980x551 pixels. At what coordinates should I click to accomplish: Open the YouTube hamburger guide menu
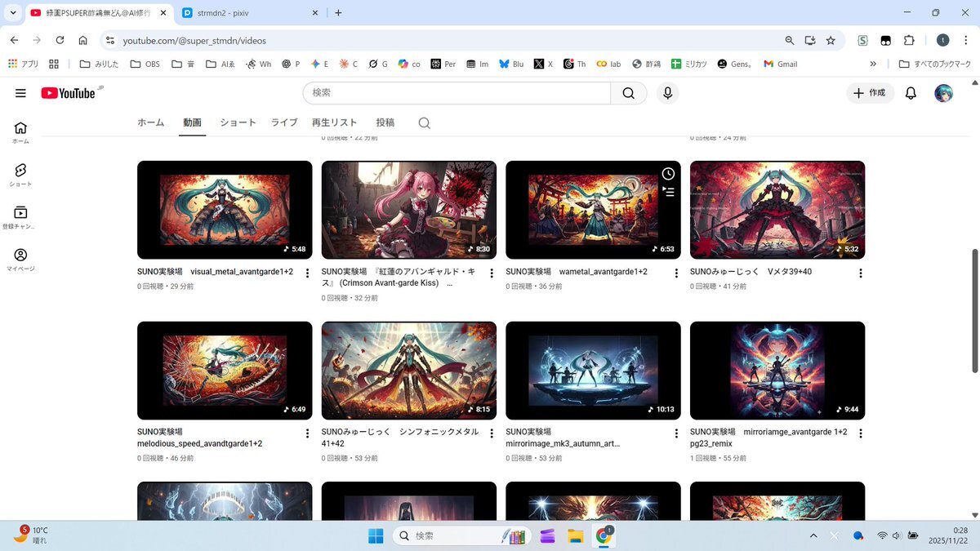tap(20, 93)
